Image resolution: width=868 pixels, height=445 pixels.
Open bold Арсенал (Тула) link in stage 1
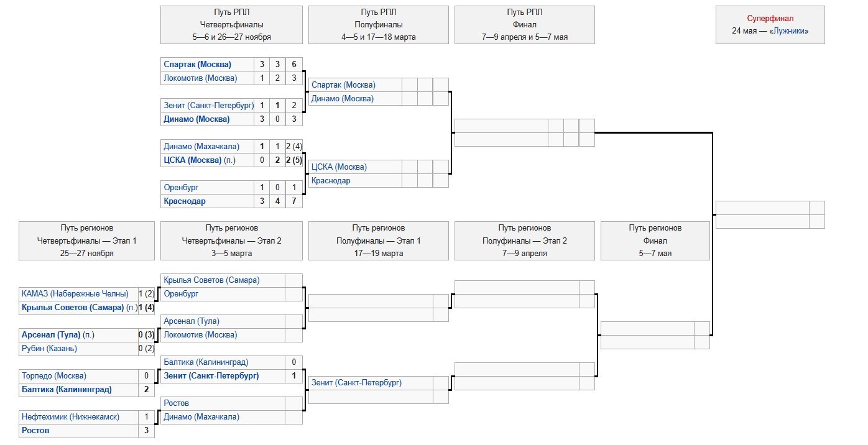click(51, 335)
